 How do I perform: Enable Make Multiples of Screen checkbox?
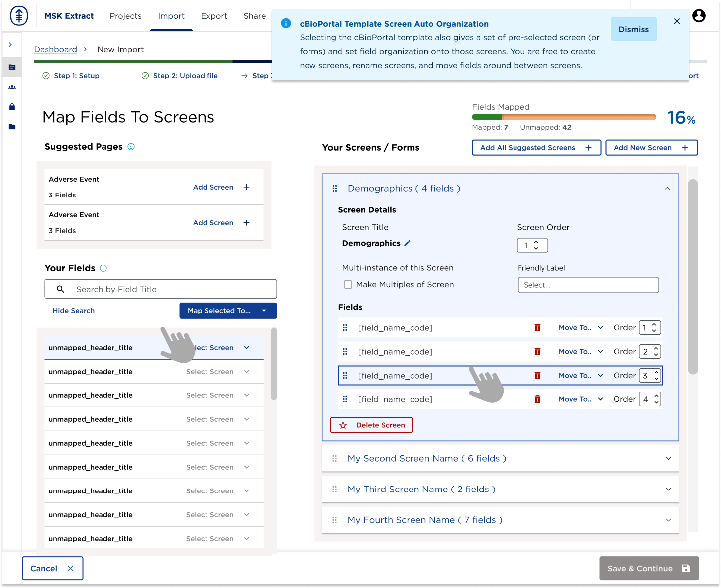[348, 285]
